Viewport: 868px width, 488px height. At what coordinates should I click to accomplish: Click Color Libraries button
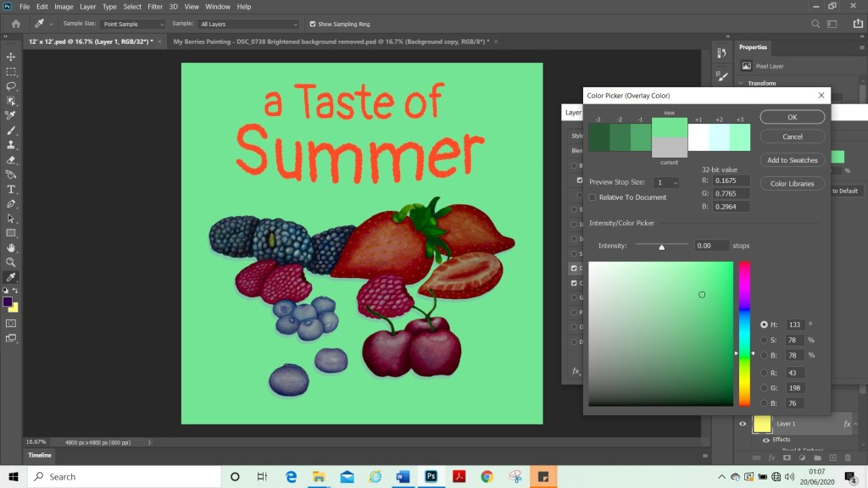pyautogui.click(x=793, y=184)
